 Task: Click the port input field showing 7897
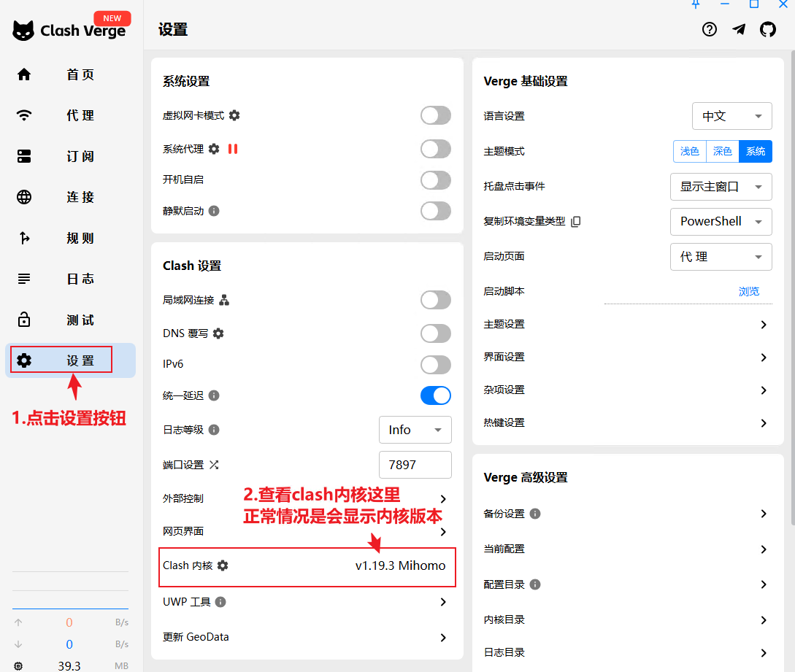415,465
